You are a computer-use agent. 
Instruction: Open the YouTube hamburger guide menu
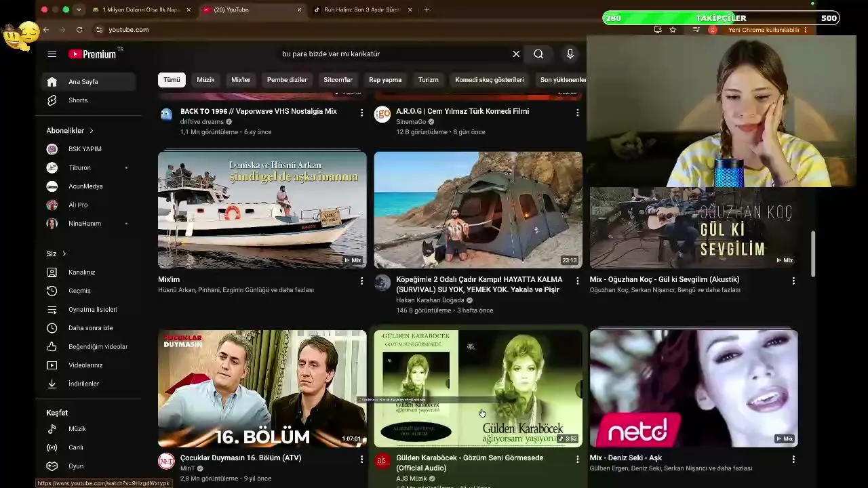coord(52,54)
